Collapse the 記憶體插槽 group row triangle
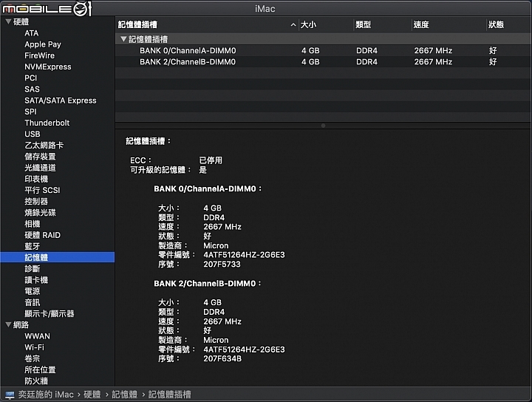This screenshot has width=532, height=402. 123,39
